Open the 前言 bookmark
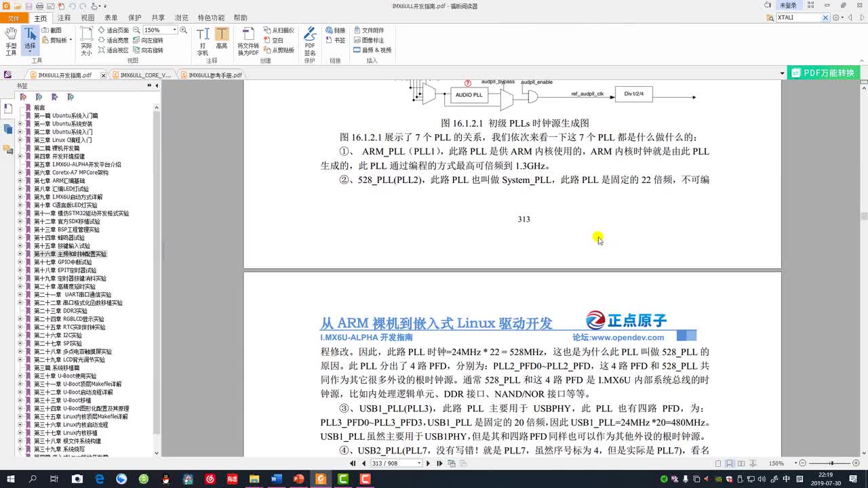Viewport: 868px width, 488px height. [39, 108]
